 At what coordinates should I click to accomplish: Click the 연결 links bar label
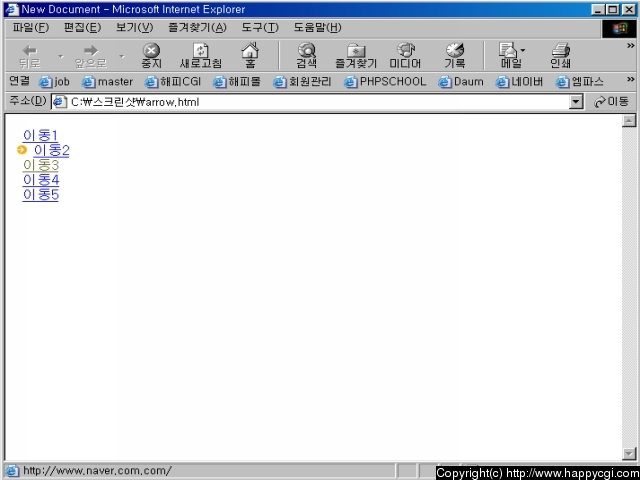[x=19, y=81]
